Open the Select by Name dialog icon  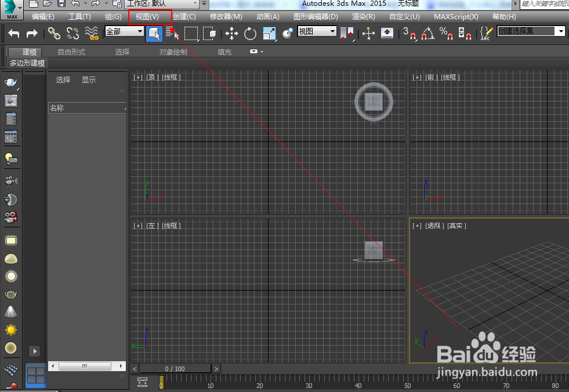coord(172,34)
